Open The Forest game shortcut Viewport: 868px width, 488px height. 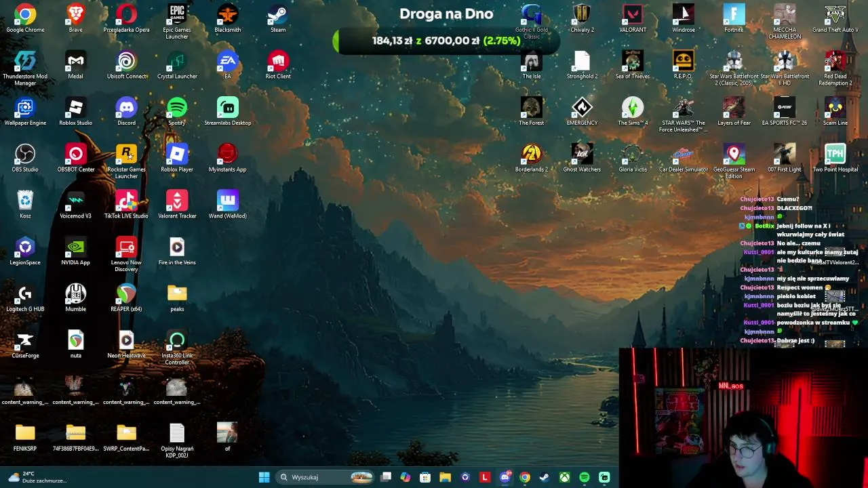(x=532, y=112)
